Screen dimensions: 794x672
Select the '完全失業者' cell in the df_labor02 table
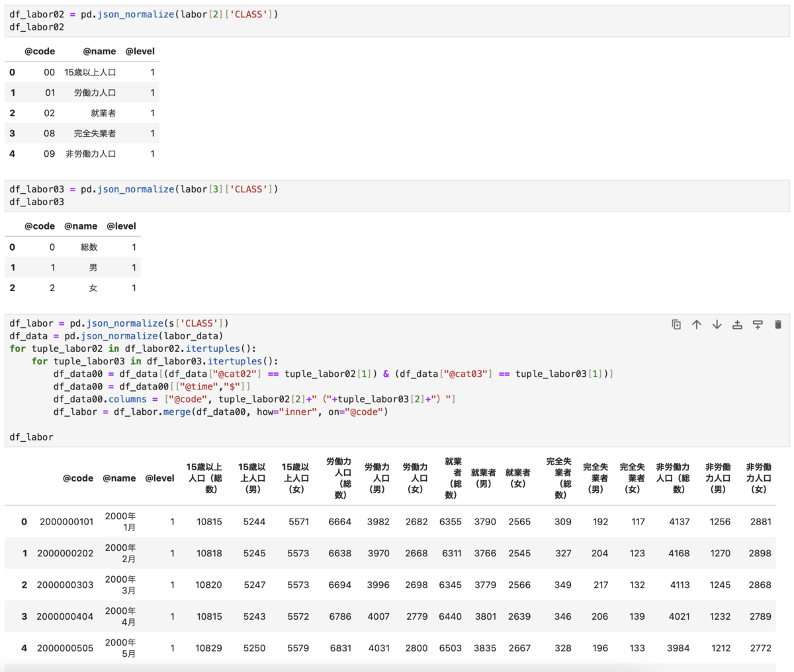(x=95, y=134)
